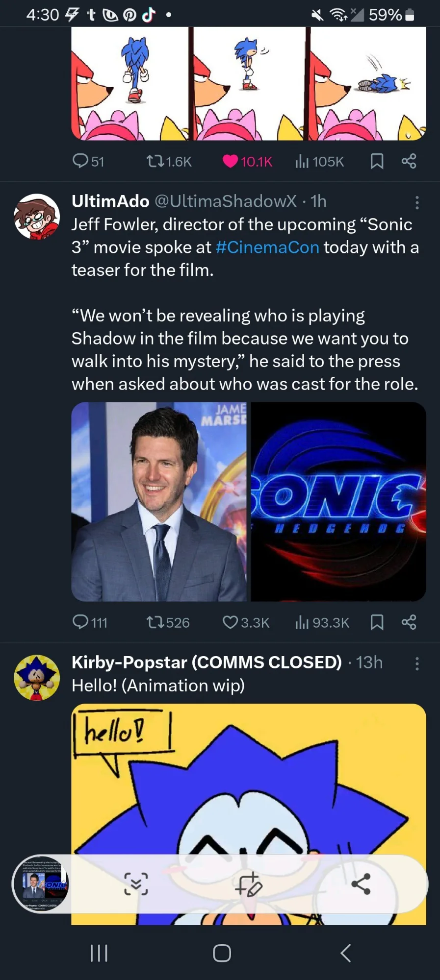Open Kirby-Popstar's profile avatar
The image size is (440, 980).
pyautogui.click(x=37, y=678)
